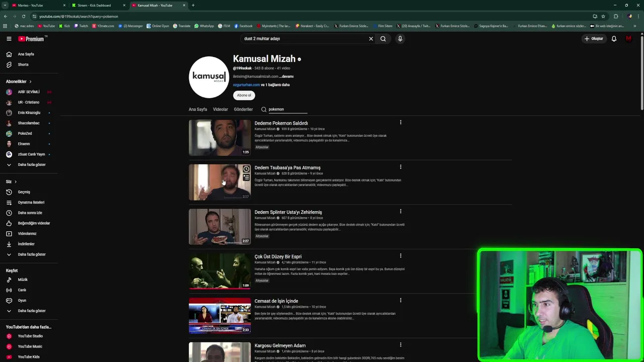Go to YouTube Premium home logo
Screen dimensions: 644x362
coord(32,39)
